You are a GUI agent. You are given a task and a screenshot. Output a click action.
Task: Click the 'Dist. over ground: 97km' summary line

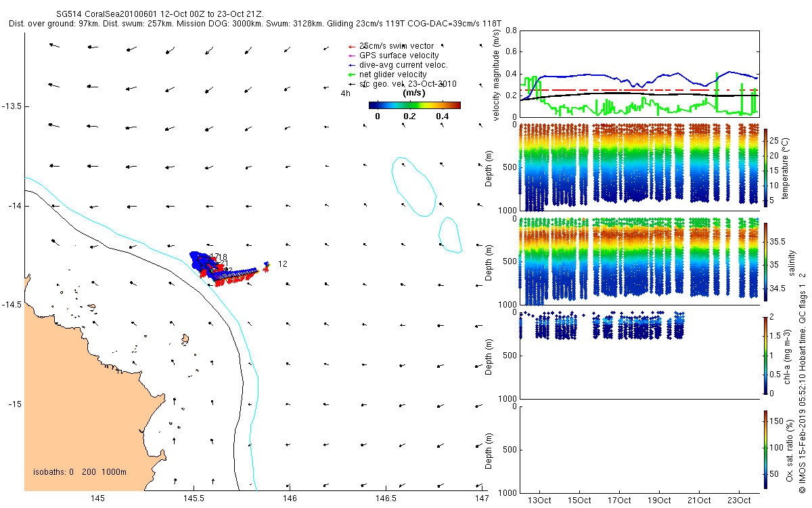pos(256,24)
